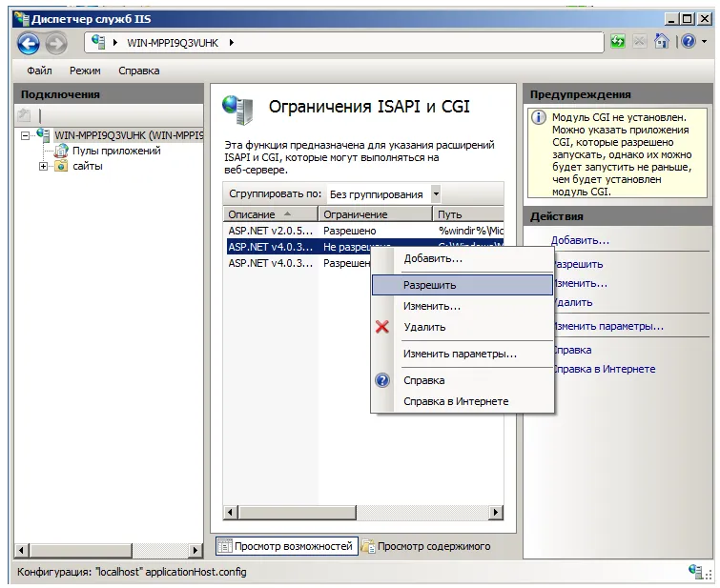720x588 pixels.
Task: Click Изменить параметры... link in Действия
Action: 608,326
